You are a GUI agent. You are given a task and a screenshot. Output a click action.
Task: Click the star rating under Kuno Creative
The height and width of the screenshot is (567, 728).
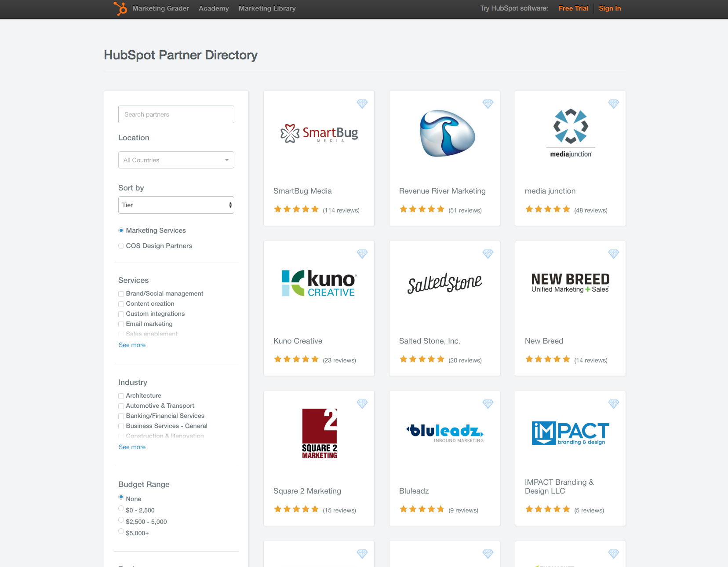[296, 359]
